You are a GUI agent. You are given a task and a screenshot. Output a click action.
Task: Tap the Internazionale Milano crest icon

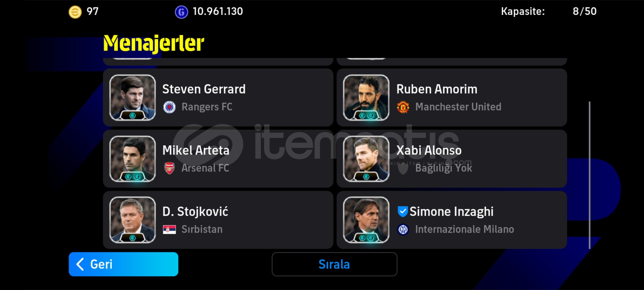click(403, 229)
